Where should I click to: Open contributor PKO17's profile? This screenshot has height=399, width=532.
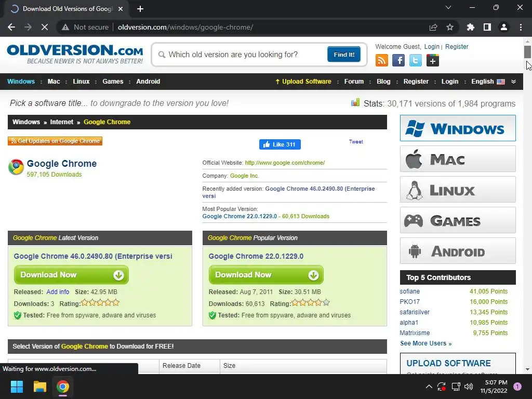(x=409, y=302)
